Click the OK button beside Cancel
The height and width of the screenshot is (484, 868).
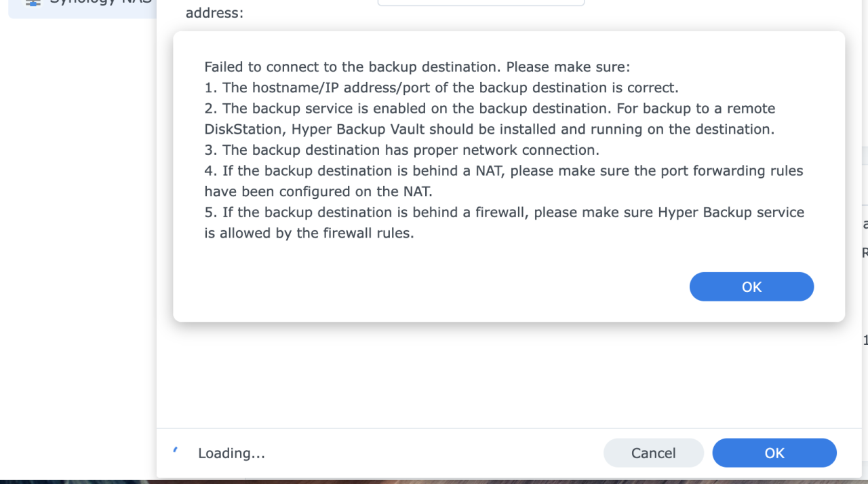click(774, 453)
